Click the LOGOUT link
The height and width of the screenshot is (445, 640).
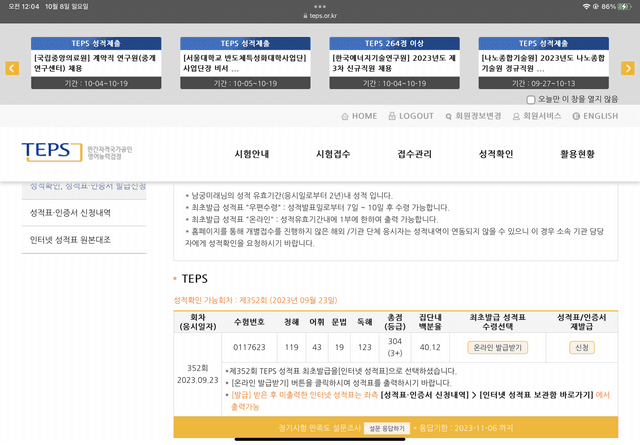point(411,116)
